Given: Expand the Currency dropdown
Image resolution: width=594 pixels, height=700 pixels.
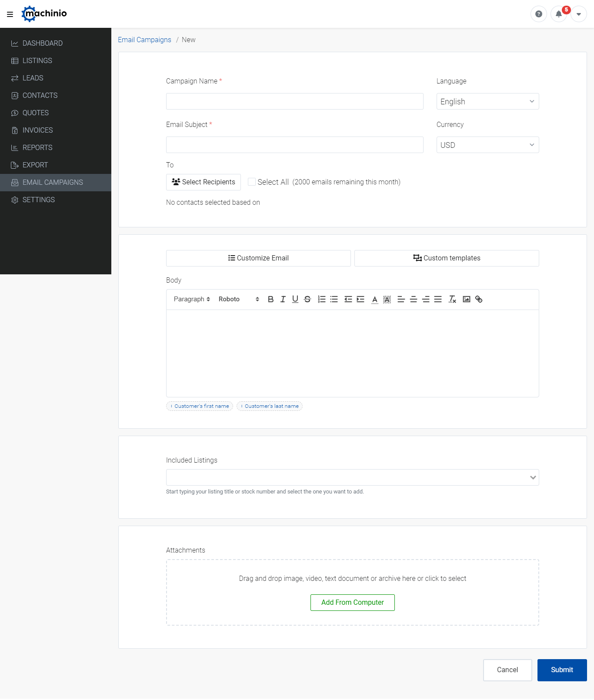Looking at the screenshot, I should 487,145.
